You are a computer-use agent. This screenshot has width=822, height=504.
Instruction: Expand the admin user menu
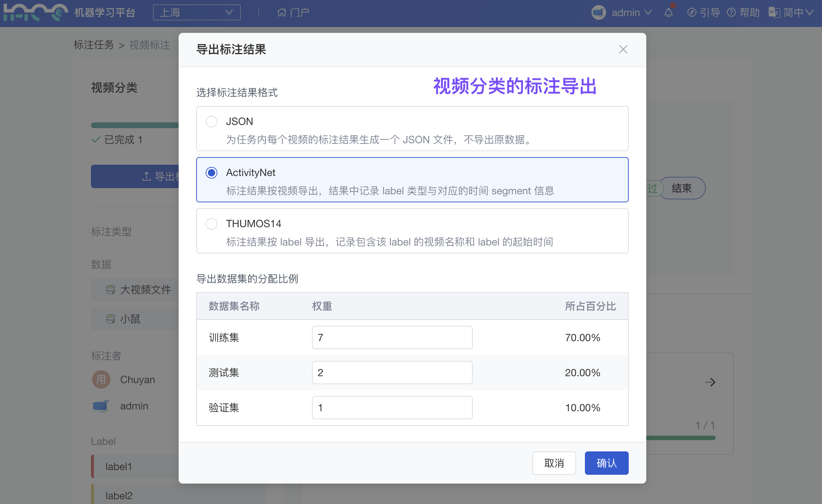[x=632, y=13]
